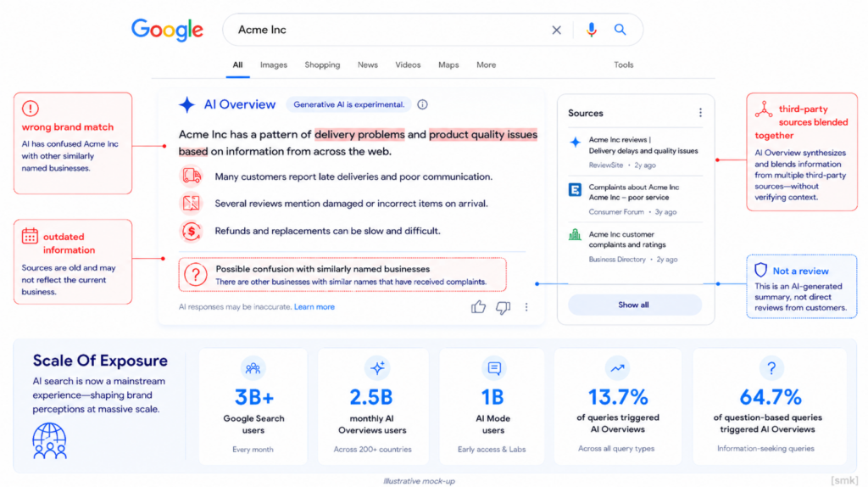The height and width of the screenshot is (487, 868).
Task: Give thumbs down on AI Overview
Action: click(504, 307)
